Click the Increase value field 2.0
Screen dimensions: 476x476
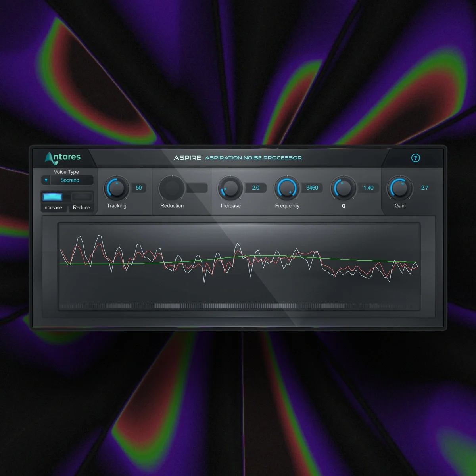(256, 188)
